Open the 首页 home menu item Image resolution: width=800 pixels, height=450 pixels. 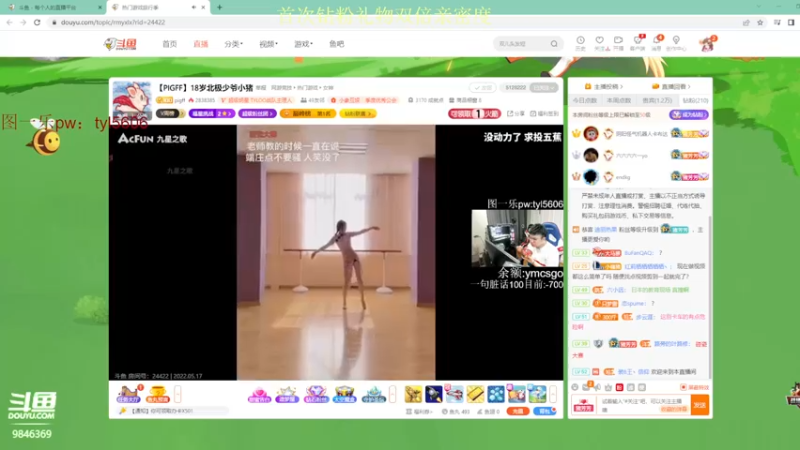tap(169, 44)
